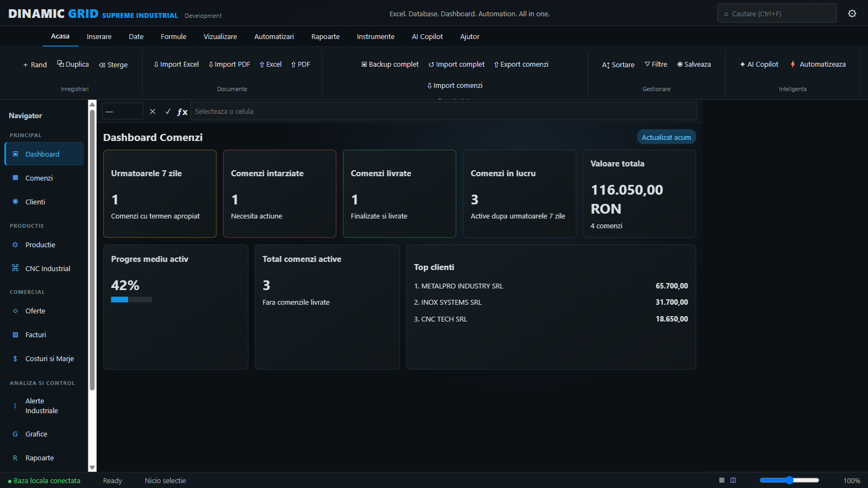Import a PDF document
This screenshot has width=868, height=488.
(229, 64)
